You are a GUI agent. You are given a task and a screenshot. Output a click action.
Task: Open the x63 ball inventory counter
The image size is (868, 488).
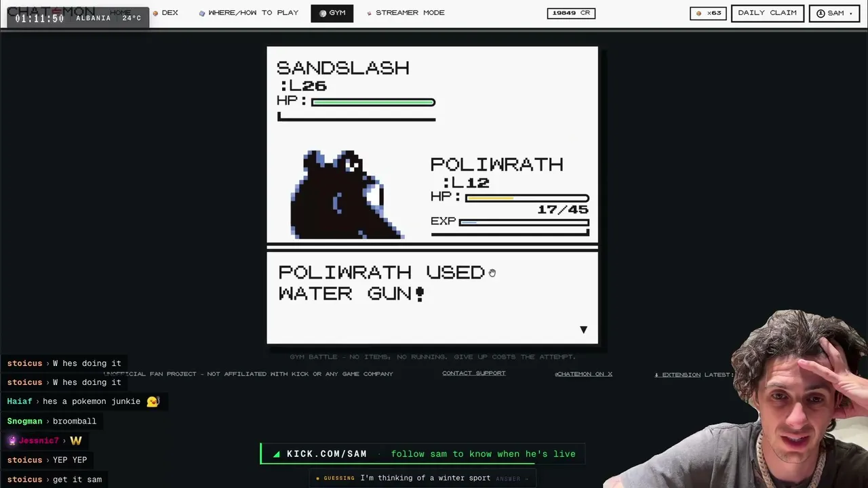point(709,13)
